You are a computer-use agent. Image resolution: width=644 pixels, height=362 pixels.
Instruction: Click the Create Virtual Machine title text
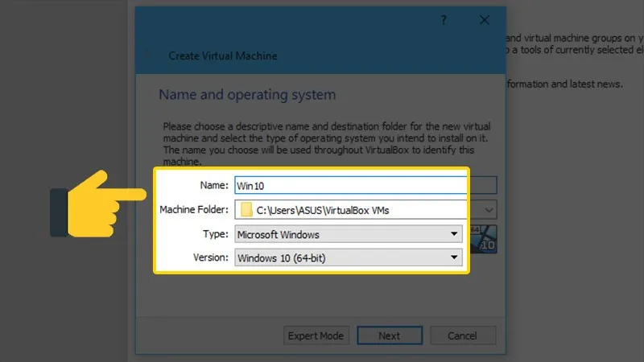click(222, 56)
